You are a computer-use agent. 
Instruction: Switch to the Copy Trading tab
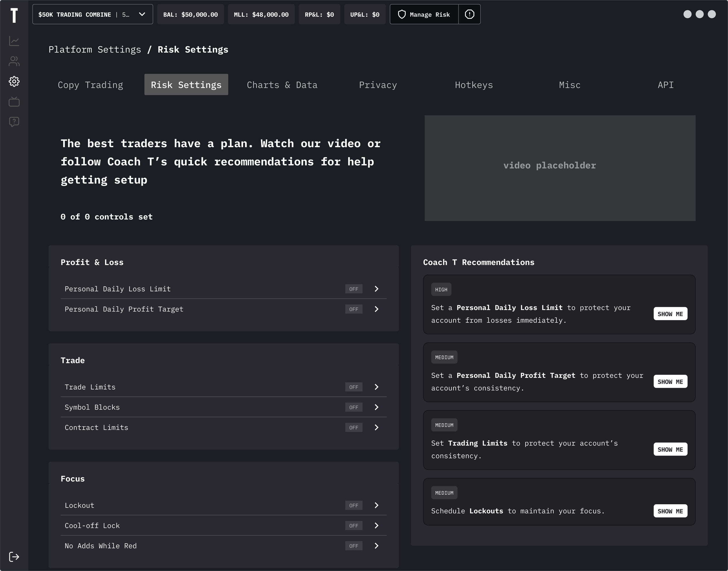click(90, 84)
